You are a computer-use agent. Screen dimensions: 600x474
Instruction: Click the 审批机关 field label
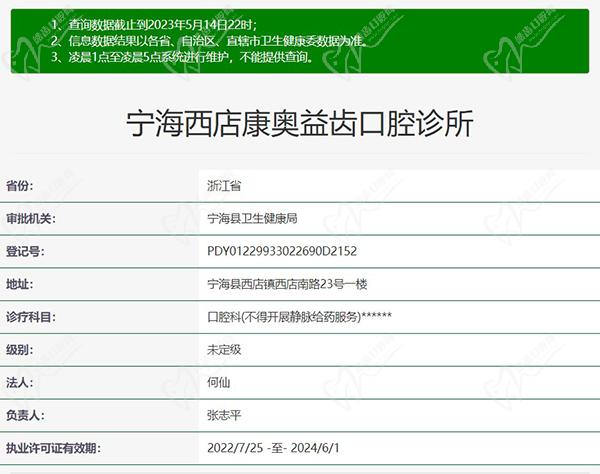pos(30,219)
